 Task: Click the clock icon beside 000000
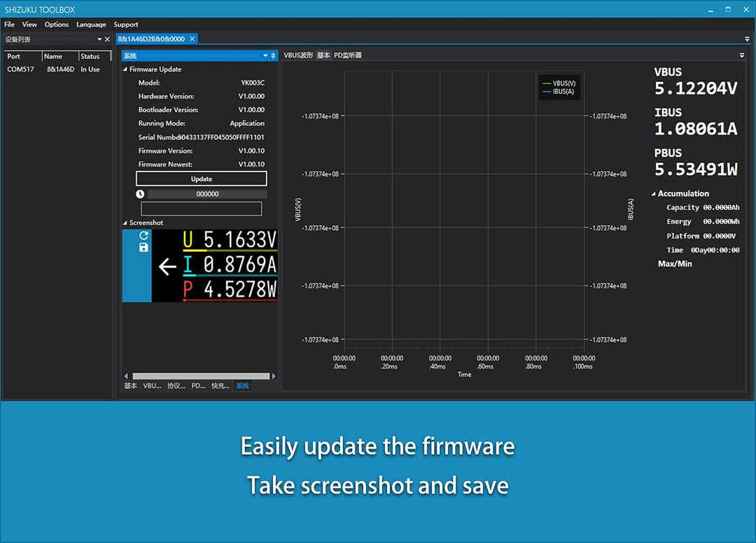coord(140,194)
